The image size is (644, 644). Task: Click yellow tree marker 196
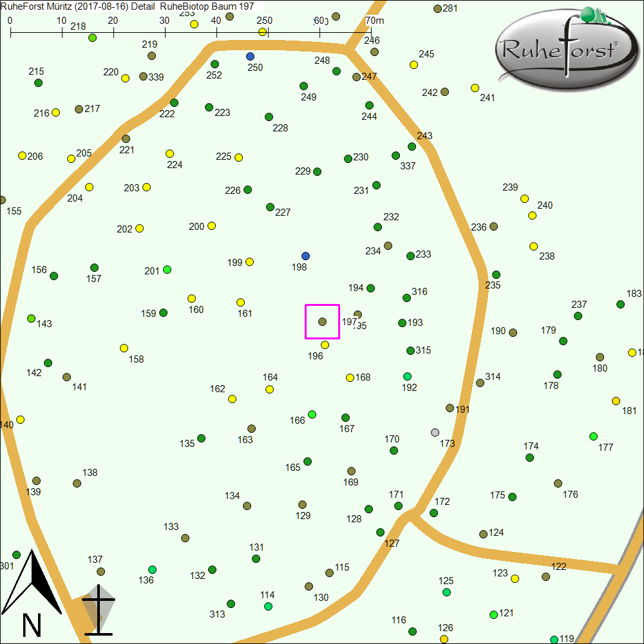[x=325, y=345]
